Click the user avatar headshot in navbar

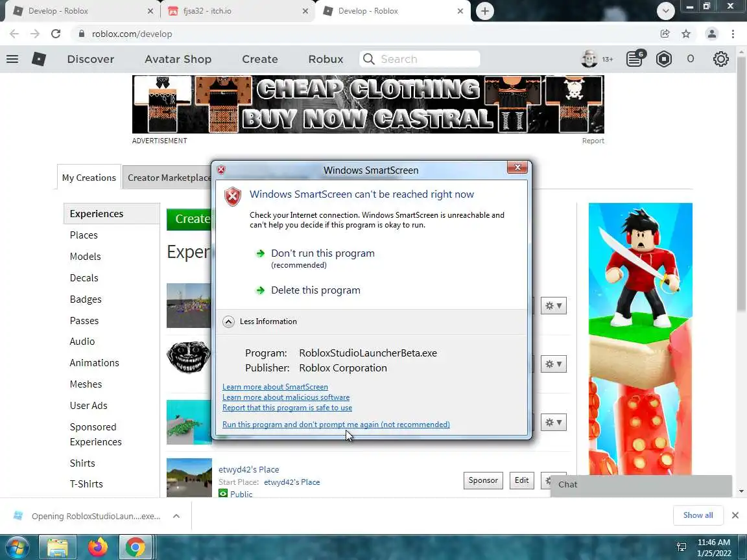(x=589, y=59)
